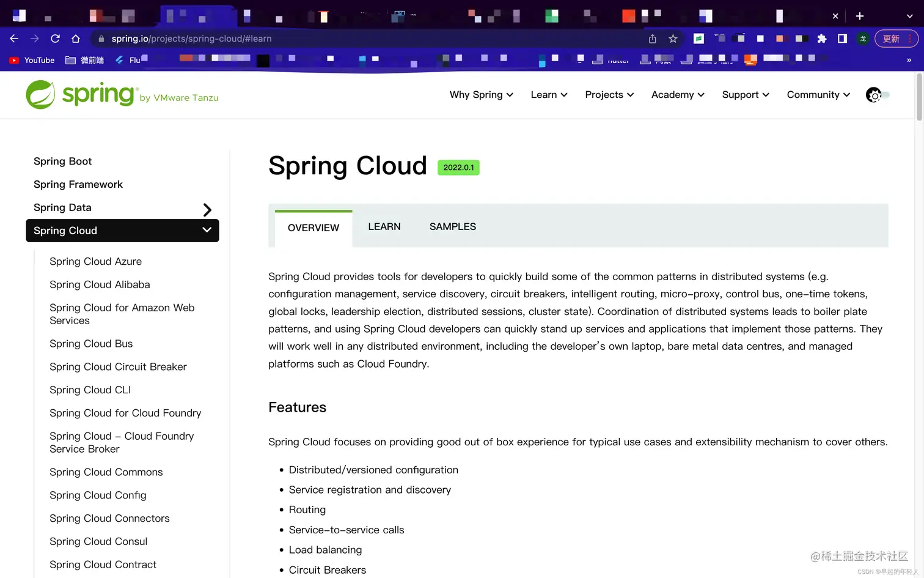
Task: Expand the tab search chevron
Action: 909,16
